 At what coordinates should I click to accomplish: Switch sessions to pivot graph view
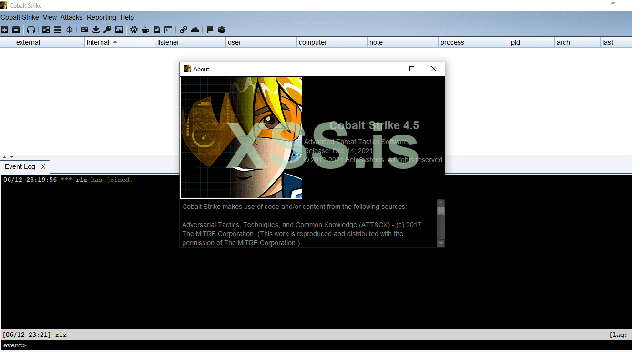[x=46, y=30]
